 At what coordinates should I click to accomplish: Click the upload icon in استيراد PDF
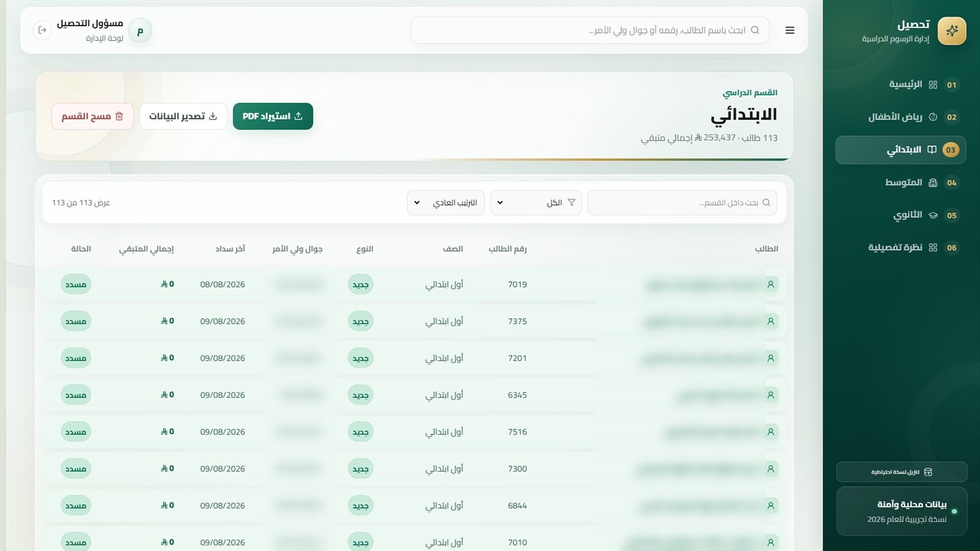coord(298,116)
